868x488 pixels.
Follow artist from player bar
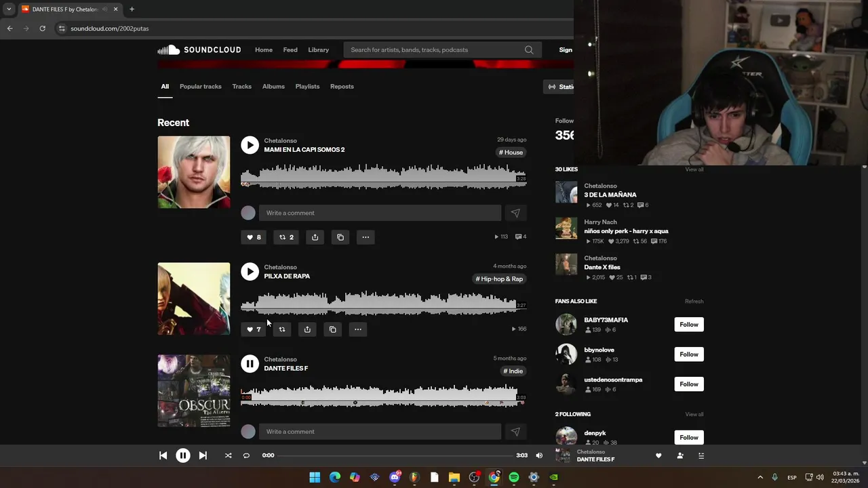(x=680, y=456)
